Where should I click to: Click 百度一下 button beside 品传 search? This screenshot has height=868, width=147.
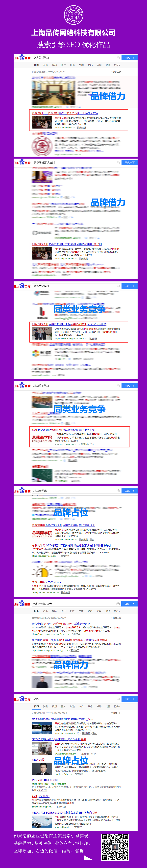pos(129,699)
